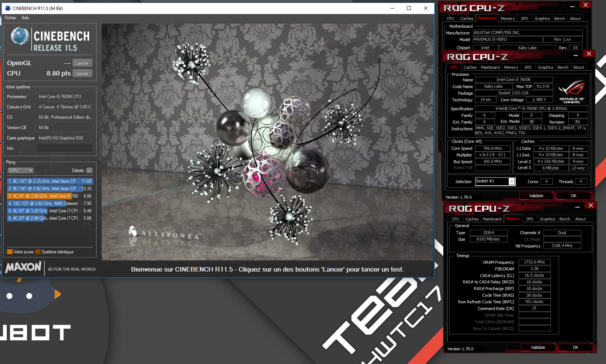Screen dimensions: 606x364
Task: Open the Aide menu
Action: point(25,18)
